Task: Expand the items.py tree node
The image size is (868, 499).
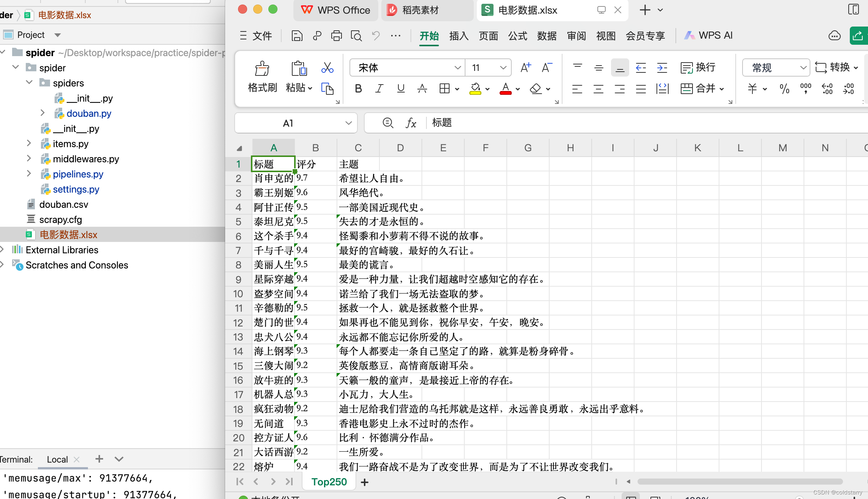Action: (x=29, y=143)
